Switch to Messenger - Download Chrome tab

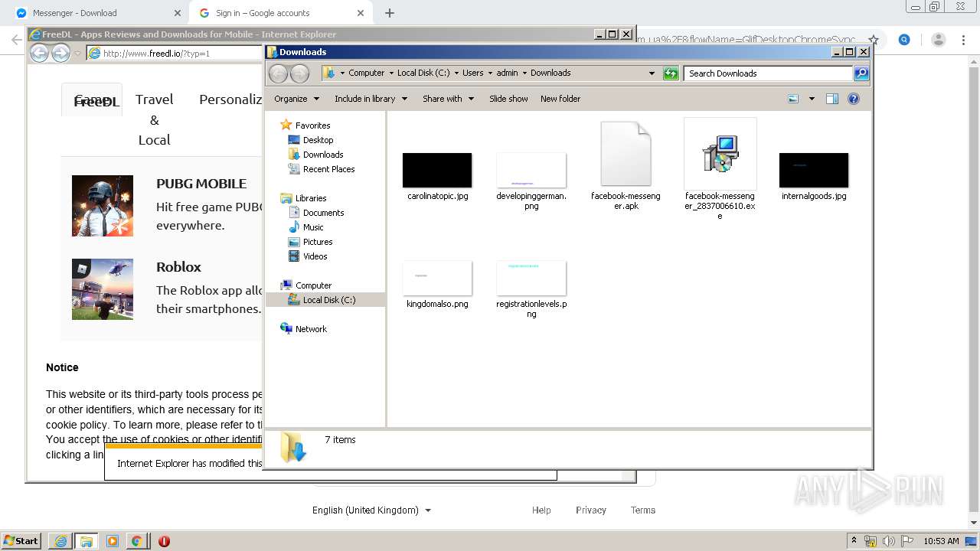[x=97, y=13]
